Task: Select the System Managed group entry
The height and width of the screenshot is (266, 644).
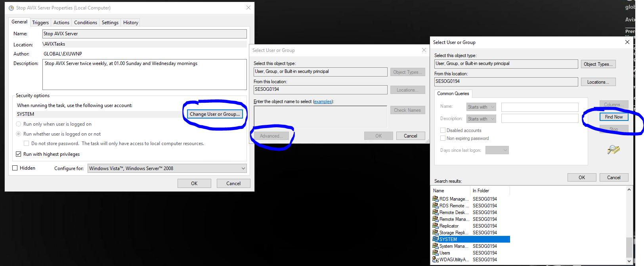Action: (x=452, y=246)
